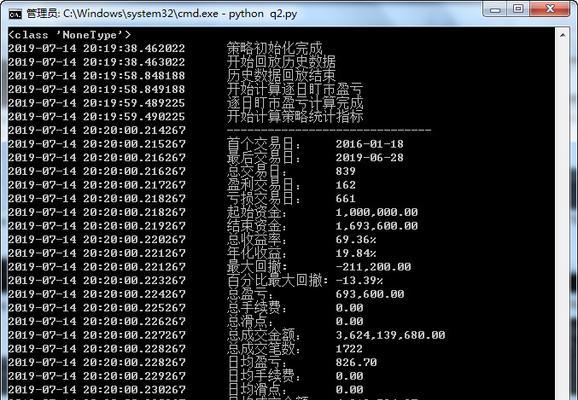Click the ending capital 1,693,600.00
The image size is (578, 400).
(x=376, y=226)
